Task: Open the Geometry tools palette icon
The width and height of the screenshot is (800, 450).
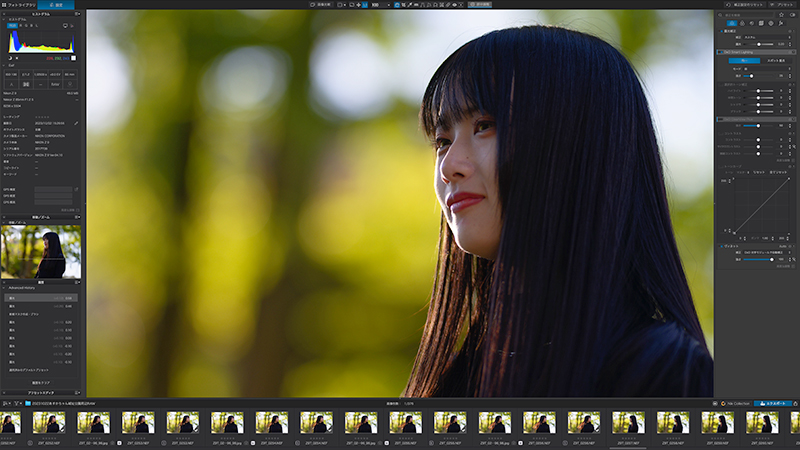Action: (x=761, y=23)
